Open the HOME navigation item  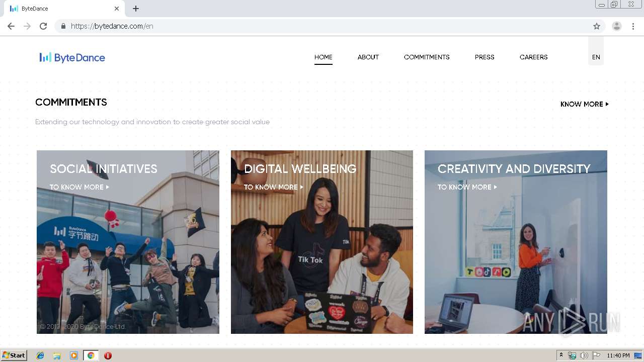click(x=324, y=57)
